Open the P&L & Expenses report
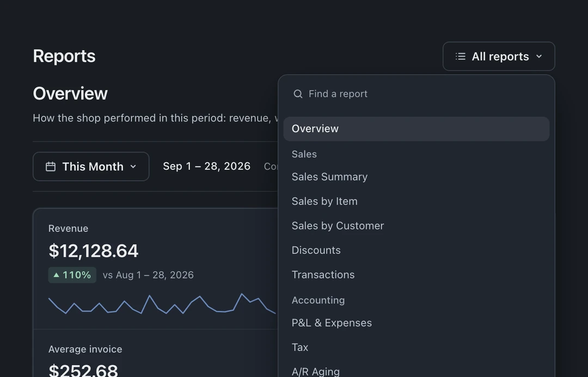 416,323
